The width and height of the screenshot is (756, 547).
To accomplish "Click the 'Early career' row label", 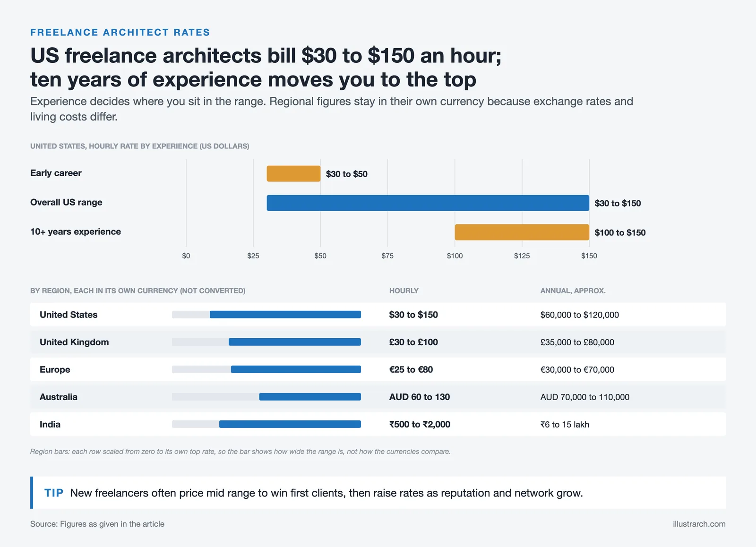I will (x=56, y=173).
